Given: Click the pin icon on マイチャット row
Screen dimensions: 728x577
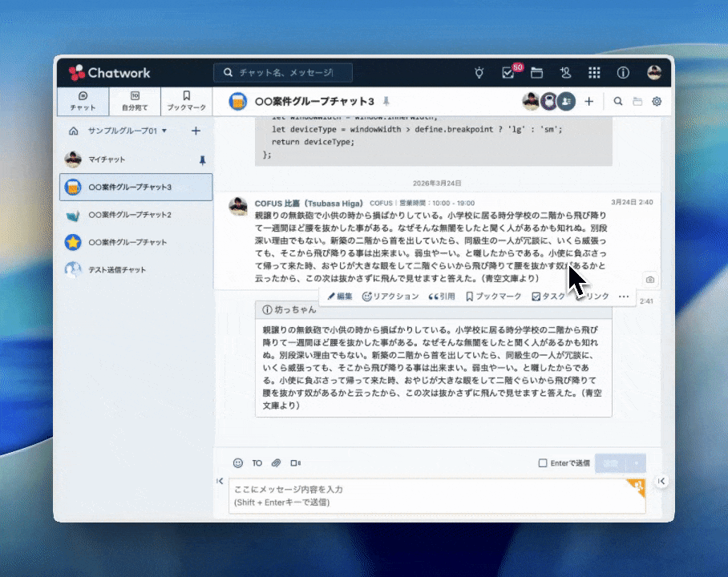Looking at the screenshot, I should pos(202,160).
